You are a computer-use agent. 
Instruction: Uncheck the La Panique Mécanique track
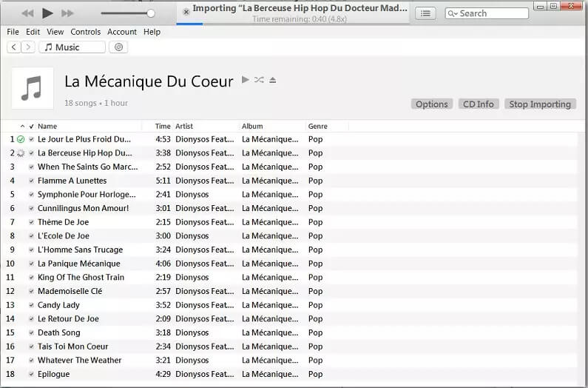coord(32,264)
